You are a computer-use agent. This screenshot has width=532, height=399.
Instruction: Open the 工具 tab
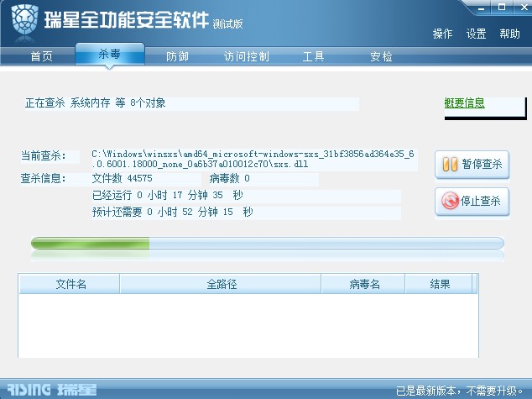(313, 56)
